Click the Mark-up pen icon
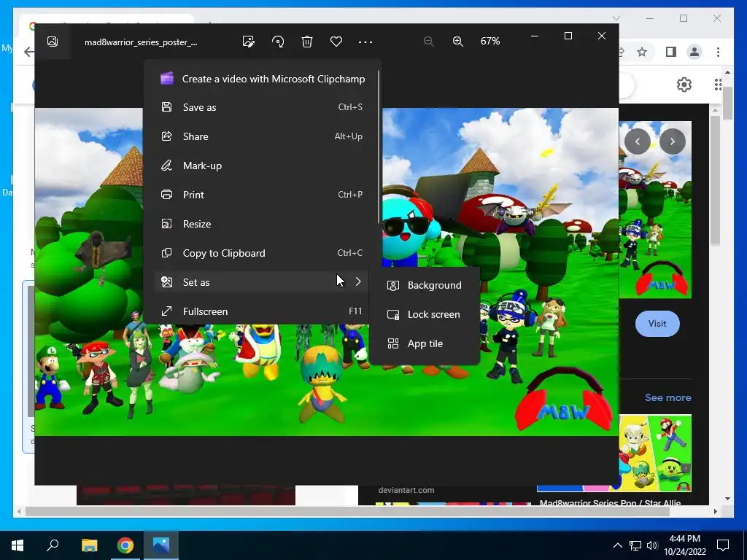The height and width of the screenshot is (560, 747). (x=166, y=166)
